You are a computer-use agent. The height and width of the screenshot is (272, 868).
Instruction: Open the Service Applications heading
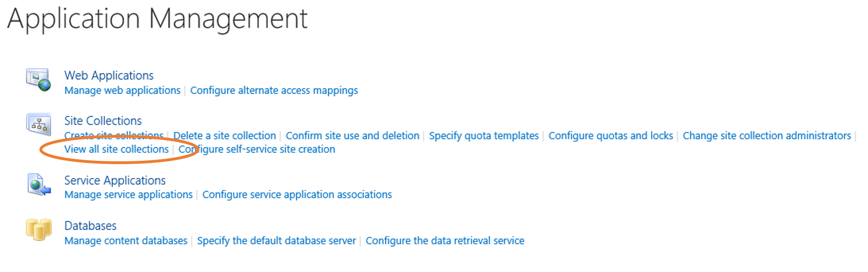[115, 180]
